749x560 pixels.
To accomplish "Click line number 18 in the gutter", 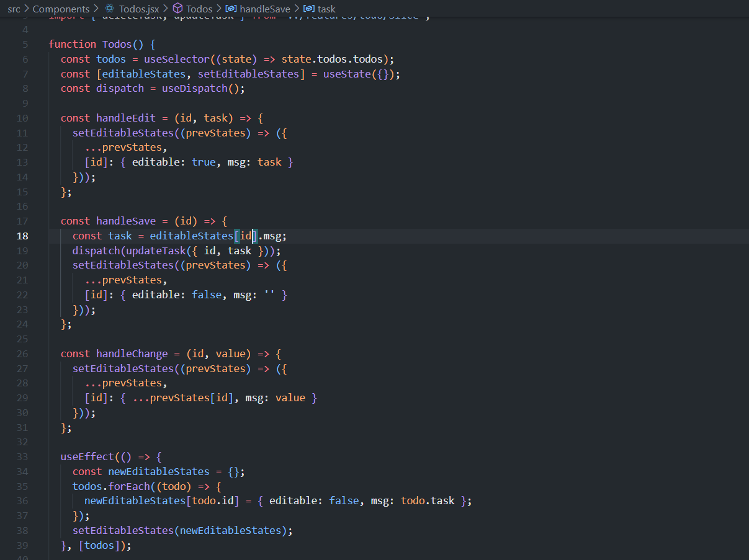I will [x=22, y=236].
